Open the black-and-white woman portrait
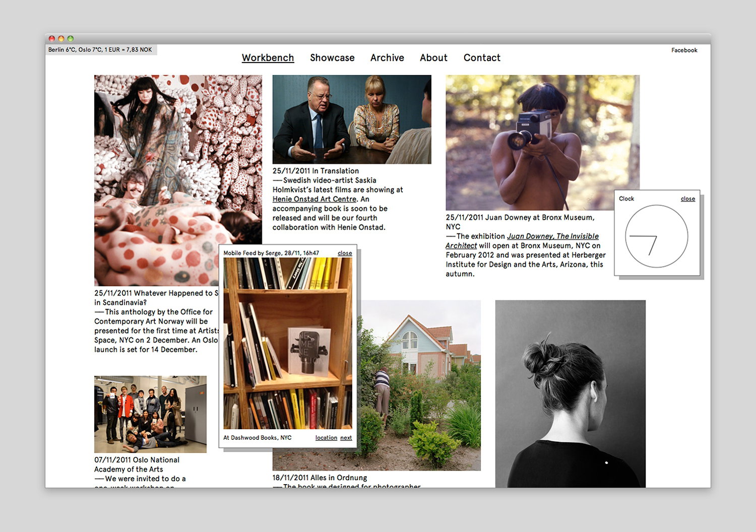Image resolution: width=756 pixels, height=532 pixels. (571, 394)
